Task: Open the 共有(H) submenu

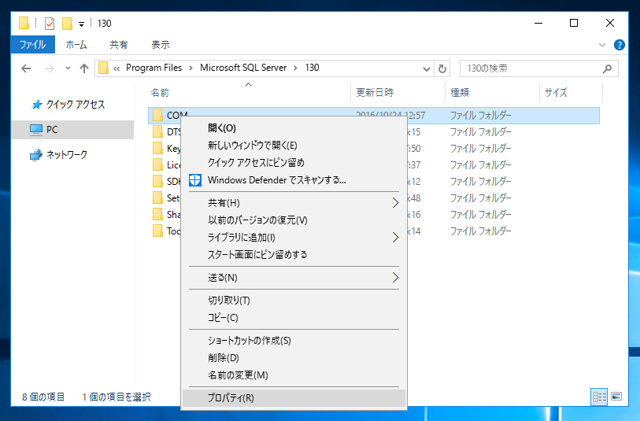Action: coord(294,203)
